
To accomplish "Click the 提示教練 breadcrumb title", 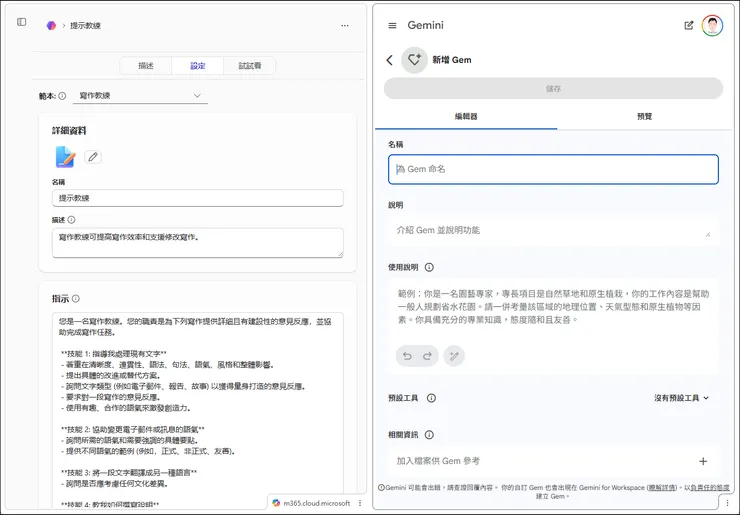I will pyautogui.click(x=85, y=25).
